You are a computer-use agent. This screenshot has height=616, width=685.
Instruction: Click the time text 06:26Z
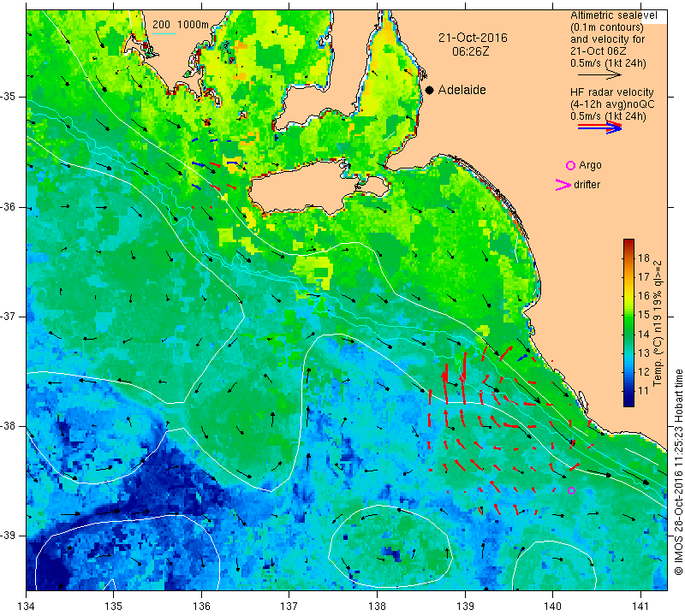point(470,51)
